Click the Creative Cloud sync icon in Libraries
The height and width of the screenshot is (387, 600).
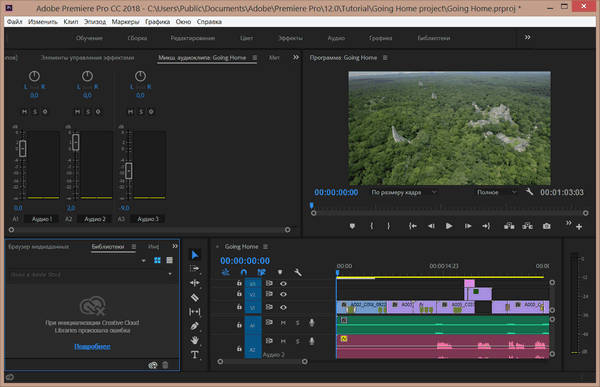[x=153, y=365]
